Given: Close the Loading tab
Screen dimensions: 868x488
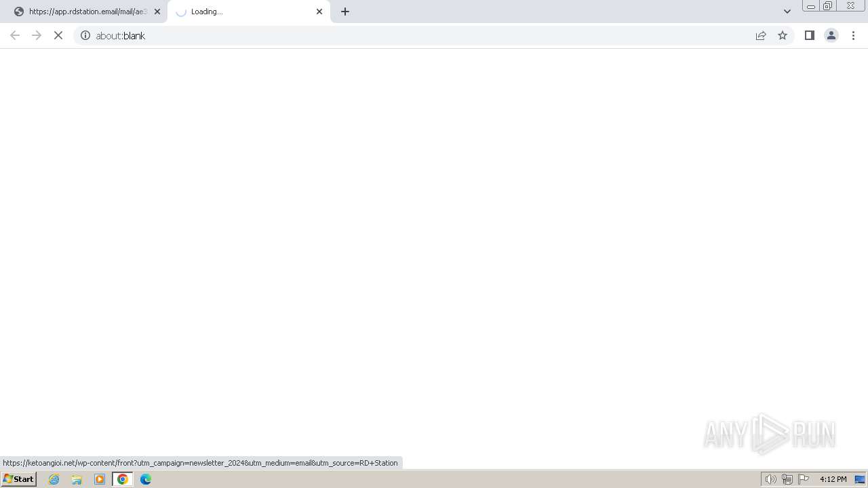Looking at the screenshot, I should click(319, 12).
